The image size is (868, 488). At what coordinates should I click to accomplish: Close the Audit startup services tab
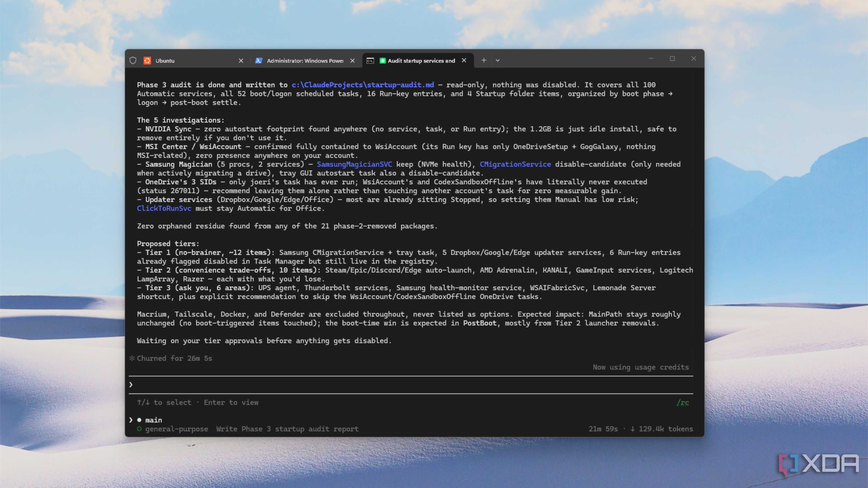pos(464,60)
